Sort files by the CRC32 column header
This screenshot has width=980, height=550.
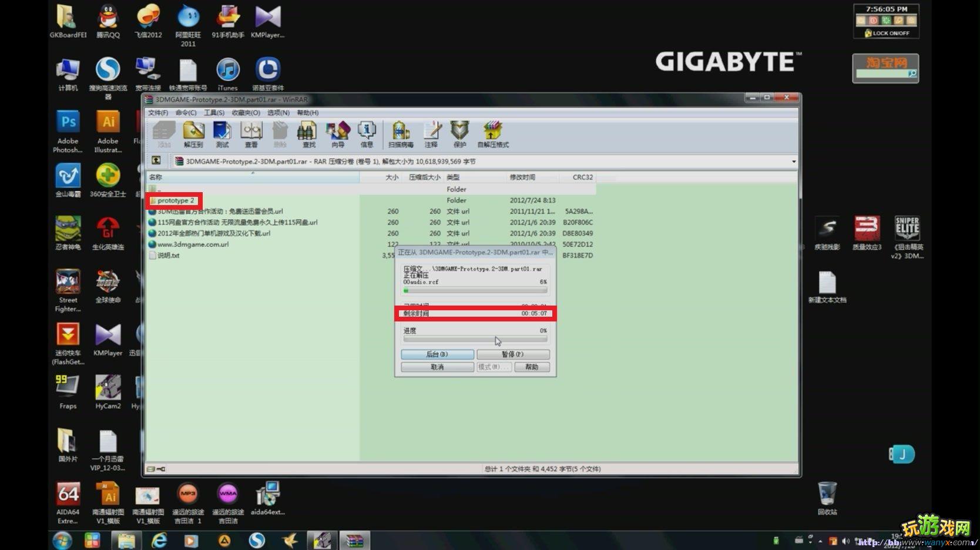point(577,177)
